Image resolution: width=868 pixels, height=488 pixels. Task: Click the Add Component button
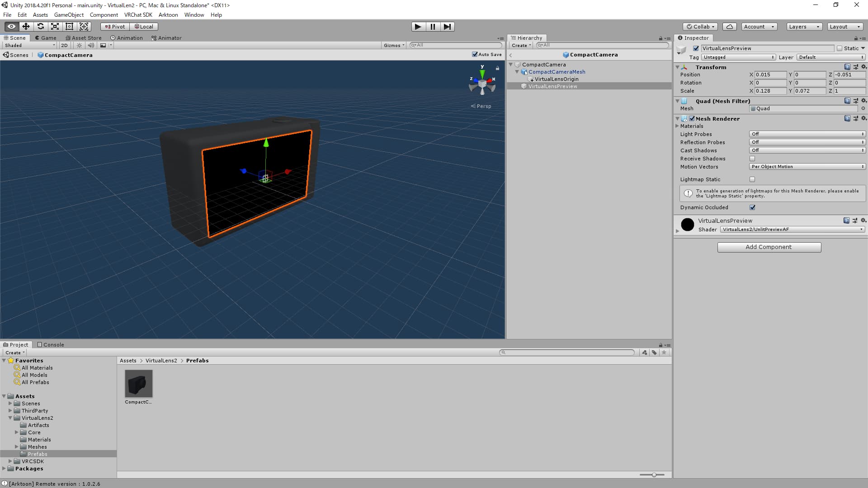point(769,247)
